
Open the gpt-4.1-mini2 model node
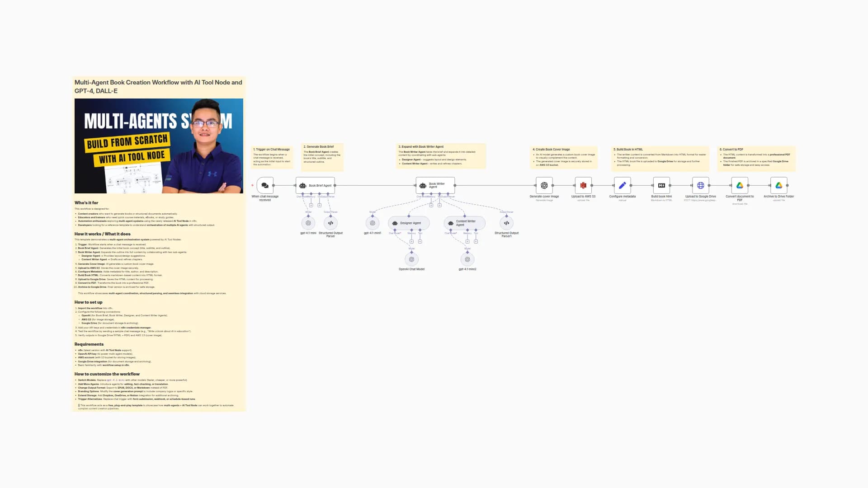[467, 259]
